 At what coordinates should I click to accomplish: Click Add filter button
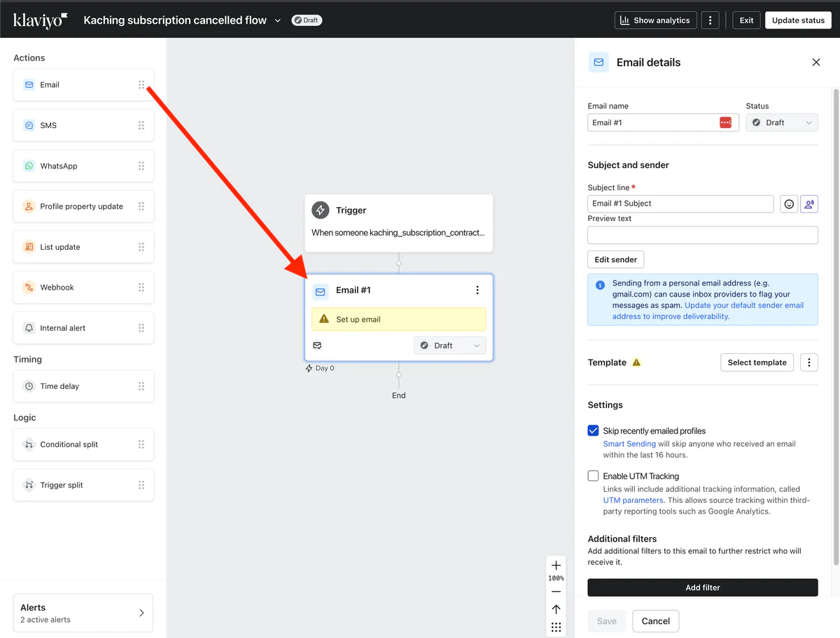tap(703, 588)
